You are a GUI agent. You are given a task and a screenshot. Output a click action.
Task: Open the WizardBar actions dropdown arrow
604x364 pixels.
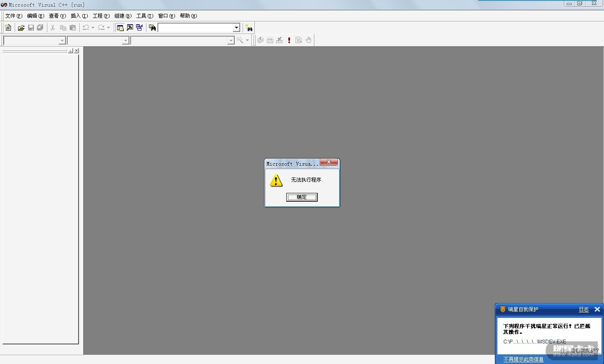click(x=247, y=40)
